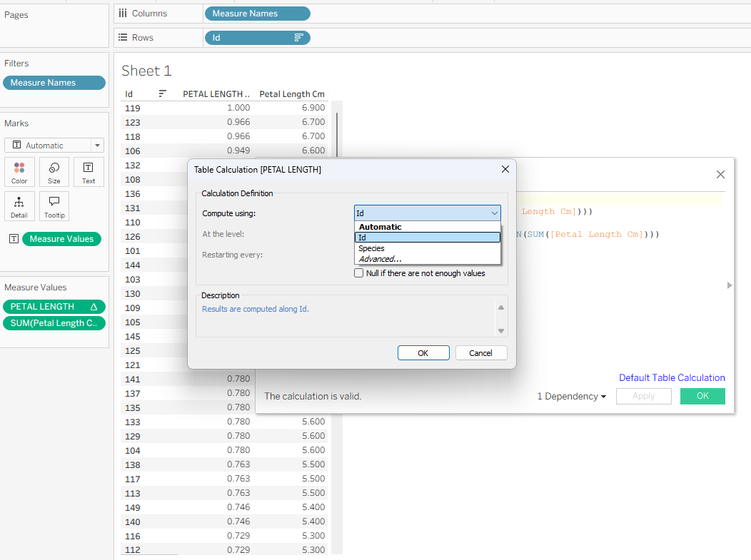751x560 pixels.
Task: Select the Measure Names pill in Columns
Action: point(258,14)
